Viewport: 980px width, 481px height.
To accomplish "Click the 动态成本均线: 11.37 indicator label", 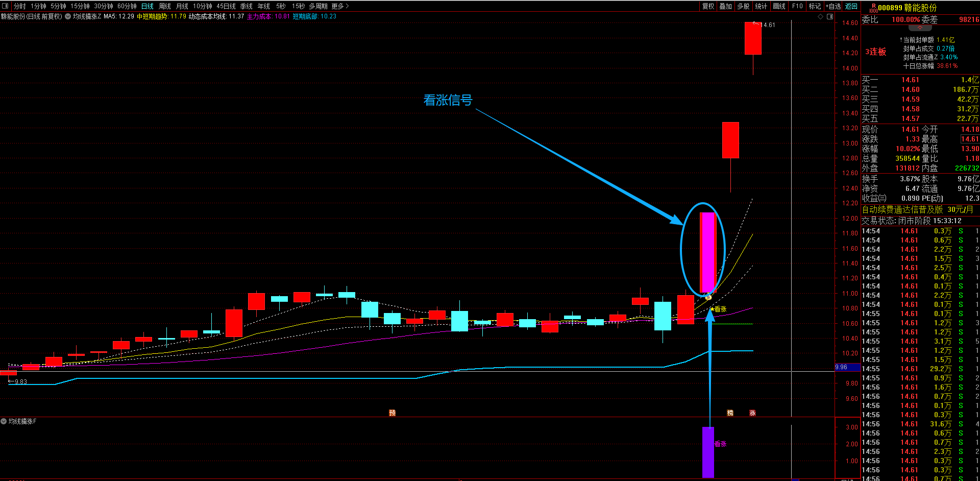I will (x=216, y=16).
